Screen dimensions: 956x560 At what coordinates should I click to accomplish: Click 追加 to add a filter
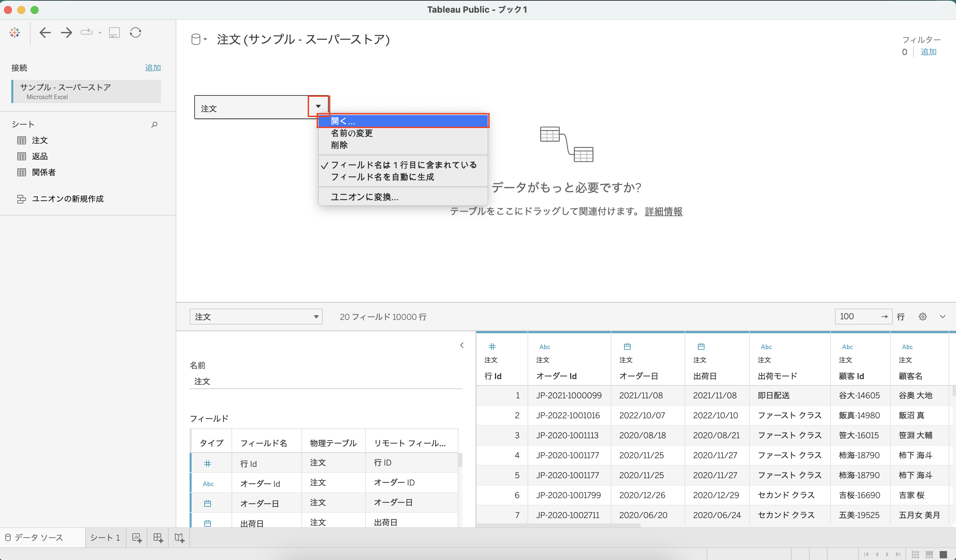tap(929, 52)
